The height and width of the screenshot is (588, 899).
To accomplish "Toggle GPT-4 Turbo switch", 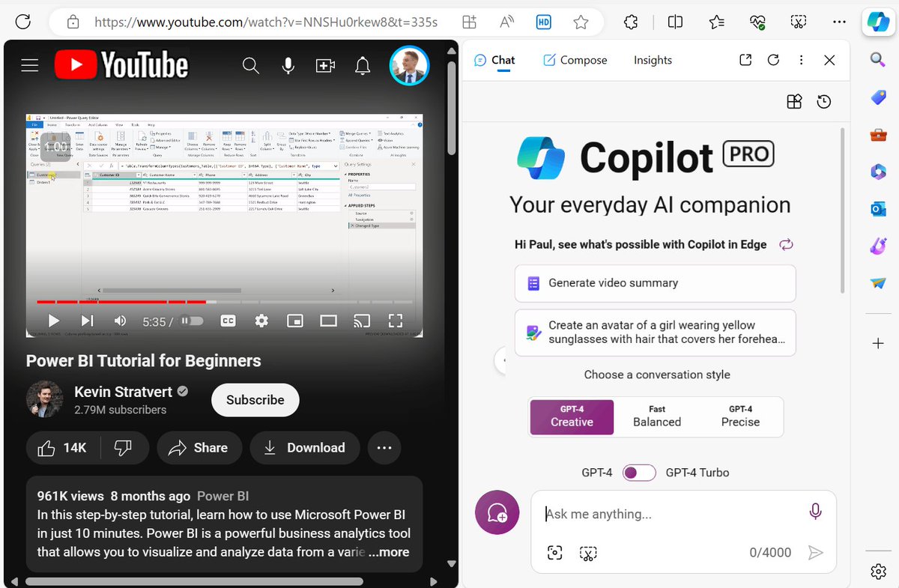I will pos(639,473).
